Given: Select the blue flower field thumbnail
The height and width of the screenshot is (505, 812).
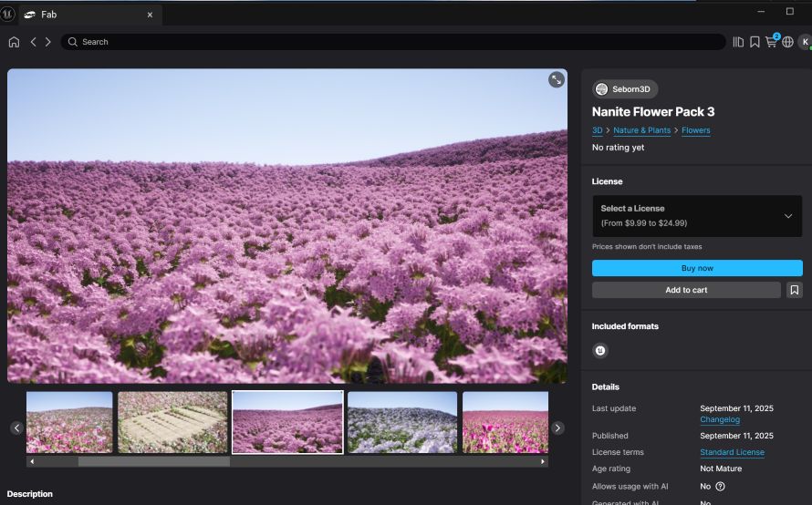Looking at the screenshot, I should coord(401,422).
